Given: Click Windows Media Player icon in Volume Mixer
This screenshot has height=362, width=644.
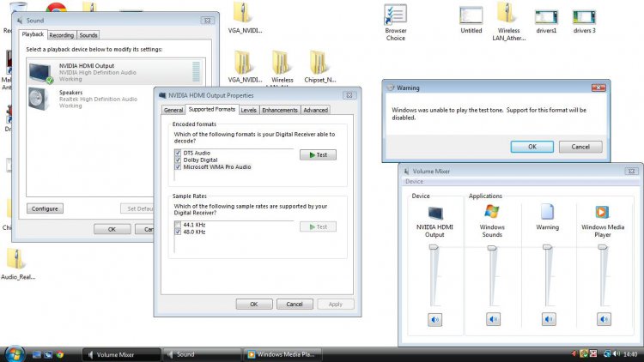Looking at the screenshot, I should pyautogui.click(x=602, y=212).
